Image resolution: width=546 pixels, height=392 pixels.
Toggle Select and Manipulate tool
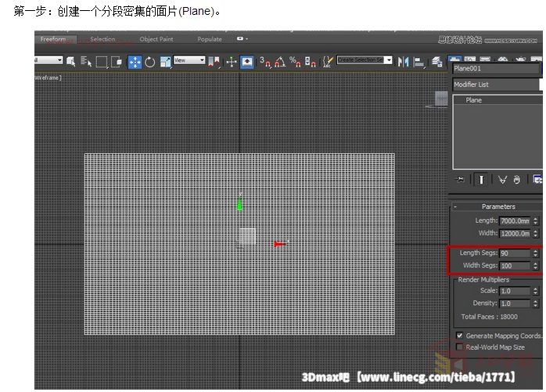[232, 62]
